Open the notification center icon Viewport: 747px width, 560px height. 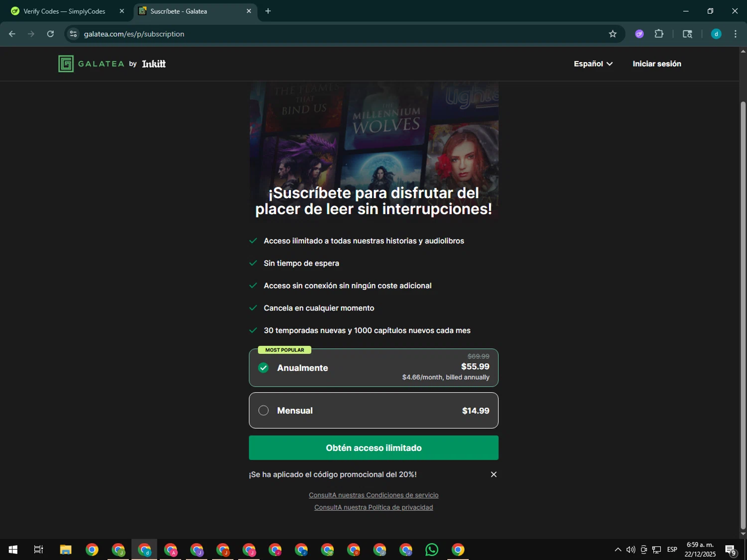(x=731, y=550)
